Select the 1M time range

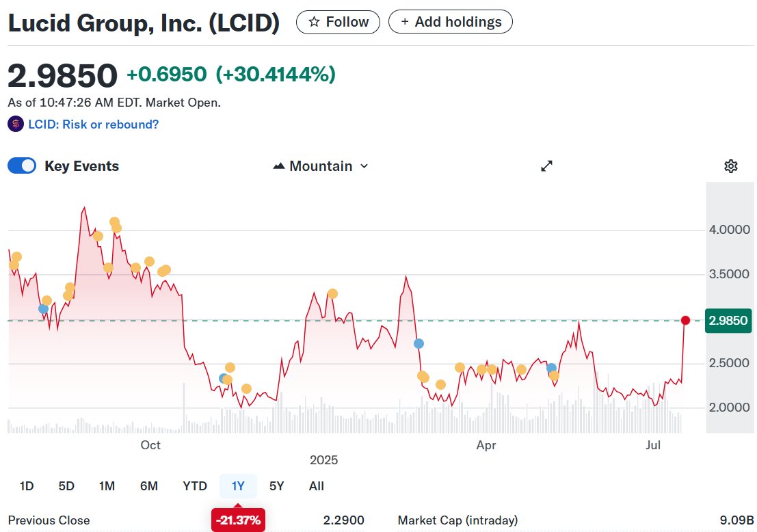(x=107, y=486)
